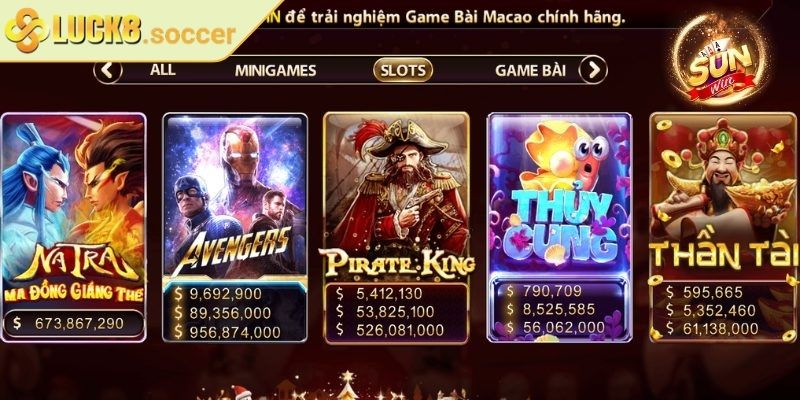Select the ALL category tab
The image size is (800, 400).
163,70
